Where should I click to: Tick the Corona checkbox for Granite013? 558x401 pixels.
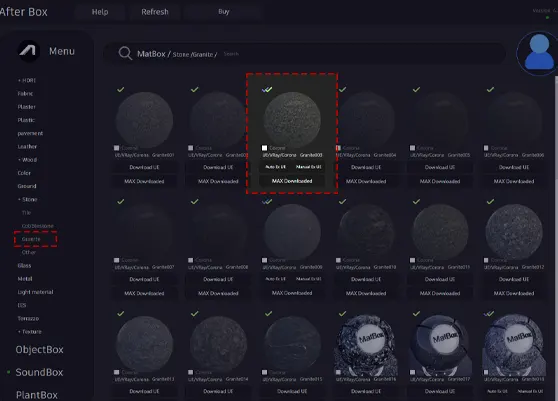[116, 372]
